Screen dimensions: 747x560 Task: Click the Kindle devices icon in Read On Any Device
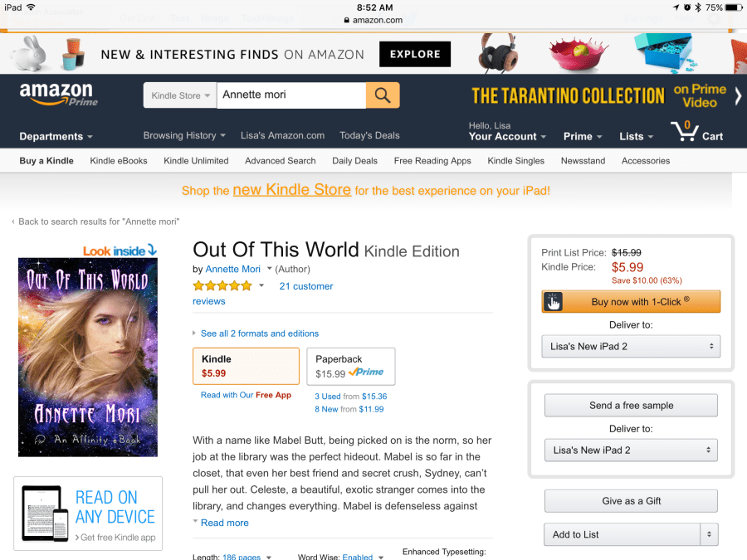(46, 514)
